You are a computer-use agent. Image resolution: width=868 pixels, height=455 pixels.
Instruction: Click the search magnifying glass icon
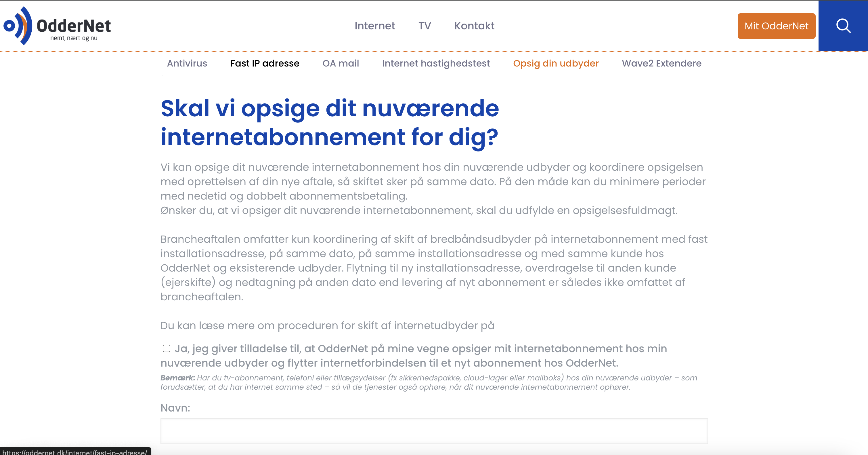coord(844,26)
